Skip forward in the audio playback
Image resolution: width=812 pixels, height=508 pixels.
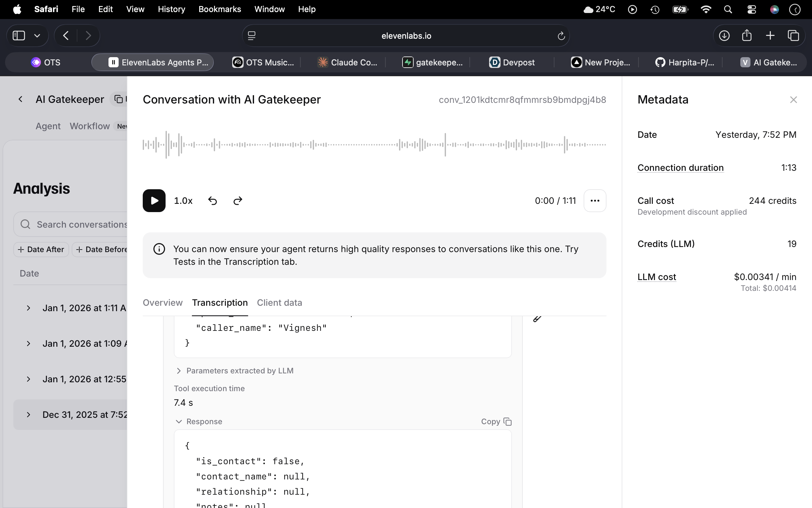pos(238,201)
